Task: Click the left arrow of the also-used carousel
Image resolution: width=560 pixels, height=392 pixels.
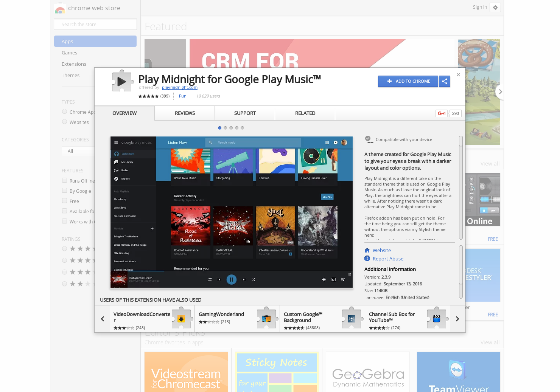Action: point(102,319)
